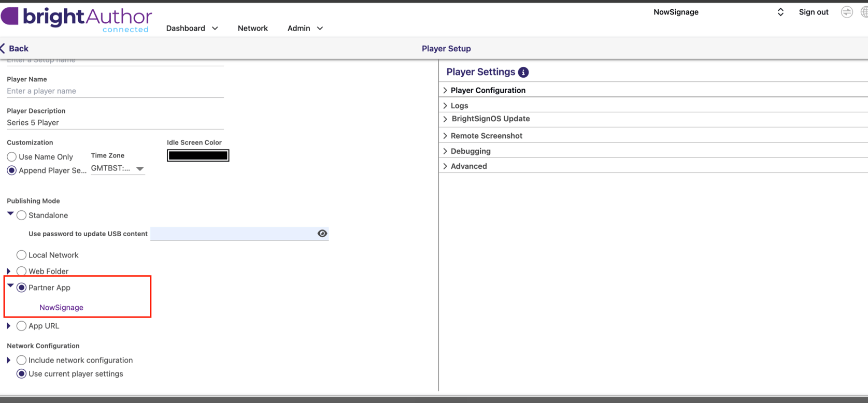This screenshot has width=868, height=403.
Task: Open the Admin menu
Action: point(305,28)
